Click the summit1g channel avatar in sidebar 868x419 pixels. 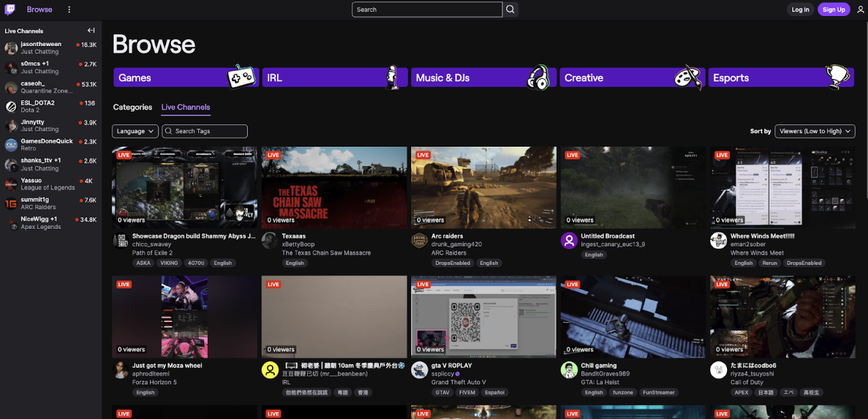pyautogui.click(x=11, y=204)
